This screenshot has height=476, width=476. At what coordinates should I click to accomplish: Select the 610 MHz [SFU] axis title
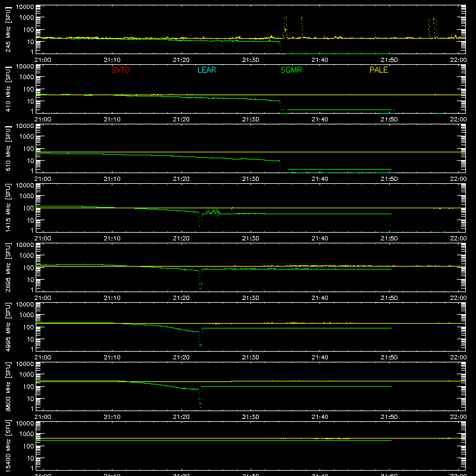point(8,148)
